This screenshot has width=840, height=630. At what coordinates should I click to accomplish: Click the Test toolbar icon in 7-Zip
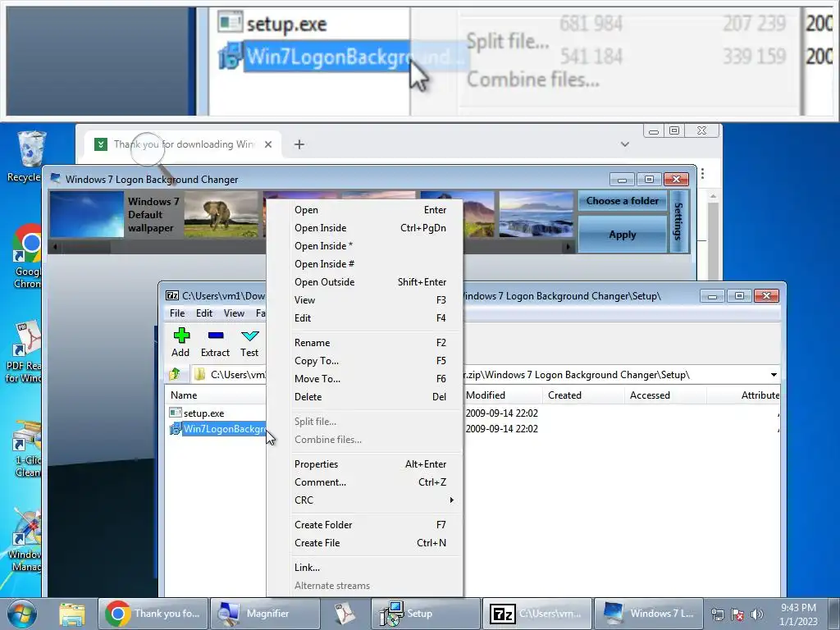249,336
